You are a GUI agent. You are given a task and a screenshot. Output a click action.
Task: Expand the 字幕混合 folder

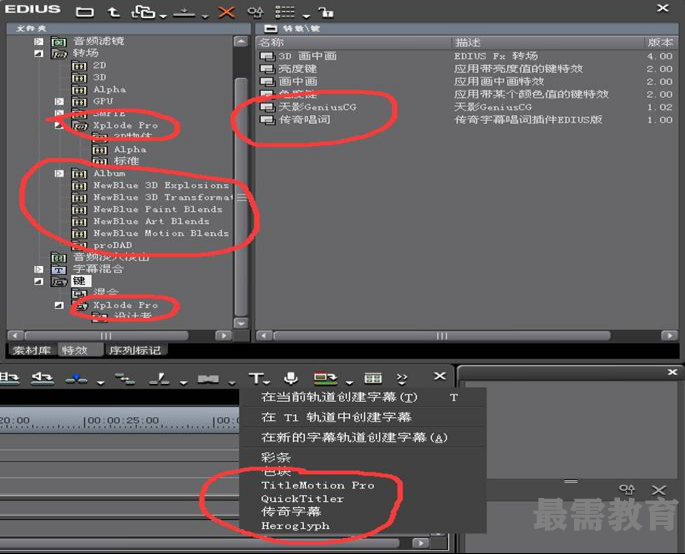click(x=39, y=270)
